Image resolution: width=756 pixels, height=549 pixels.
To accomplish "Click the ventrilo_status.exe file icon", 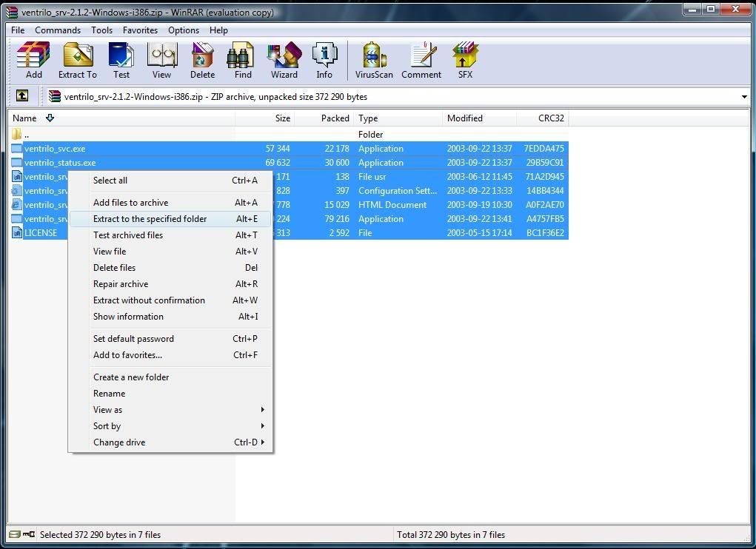I will click(16, 162).
